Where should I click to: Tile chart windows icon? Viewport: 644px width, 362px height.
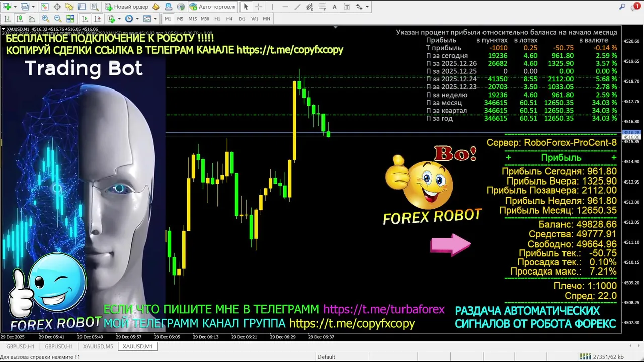pos(70,19)
